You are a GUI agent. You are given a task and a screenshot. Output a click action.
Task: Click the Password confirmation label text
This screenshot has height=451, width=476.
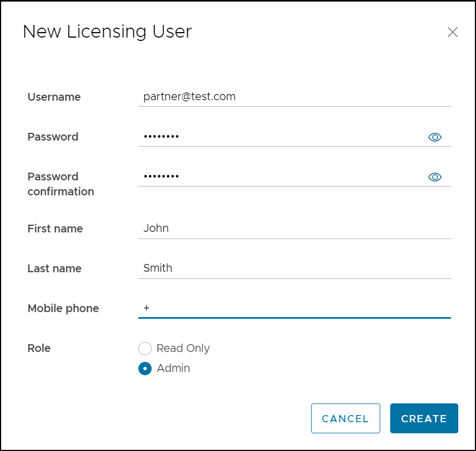click(x=61, y=184)
